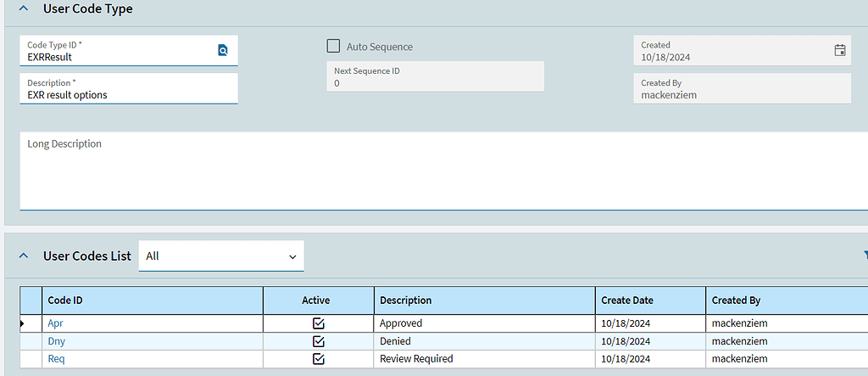Toggle Active checkbox for Denied row
The height and width of the screenshot is (376, 868).
point(319,341)
